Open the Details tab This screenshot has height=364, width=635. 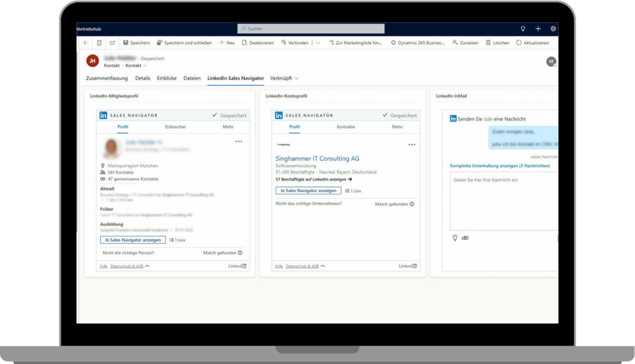(143, 78)
